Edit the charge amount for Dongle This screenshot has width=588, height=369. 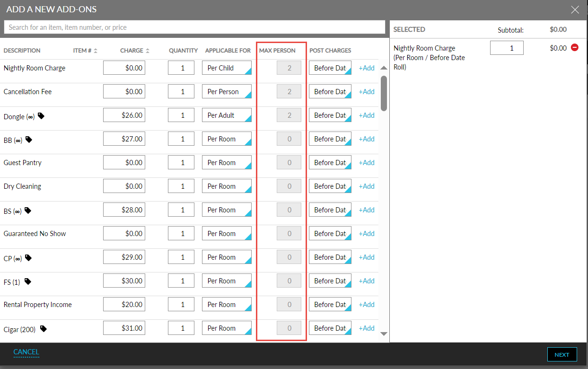(x=124, y=115)
